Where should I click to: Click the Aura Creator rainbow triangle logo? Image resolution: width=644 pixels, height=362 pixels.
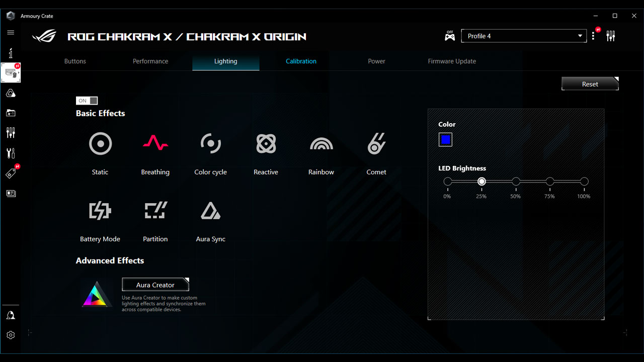pyautogui.click(x=97, y=295)
